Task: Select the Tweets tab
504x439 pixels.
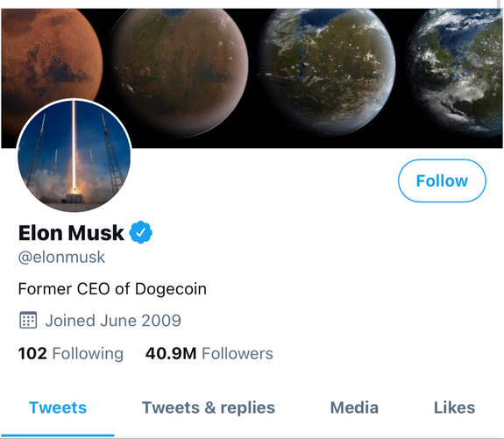Action: click(58, 407)
